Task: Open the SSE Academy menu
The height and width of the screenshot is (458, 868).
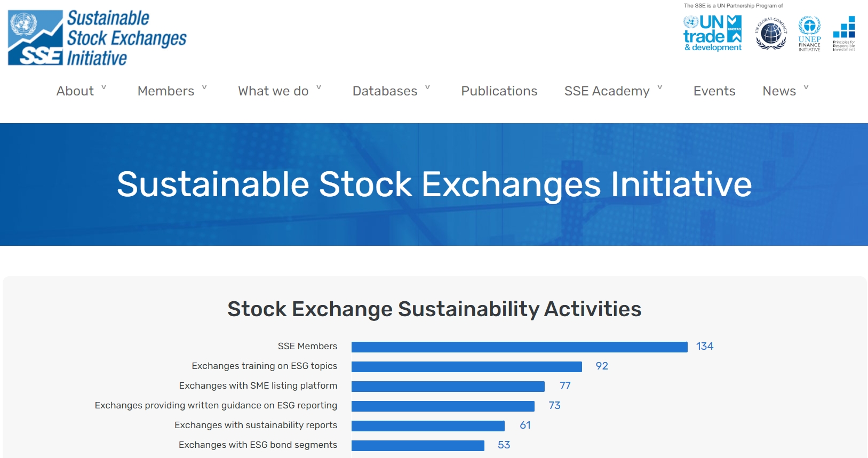Action: [x=607, y=91]
